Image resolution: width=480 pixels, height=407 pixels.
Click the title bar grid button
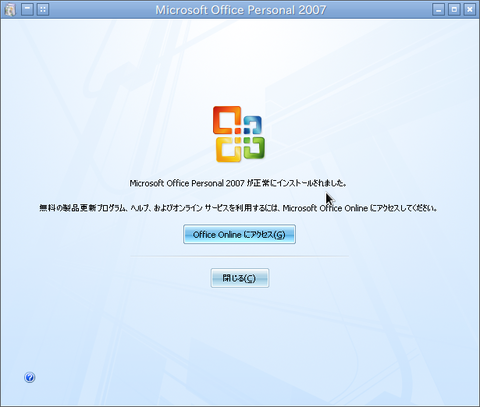pos(43,10)
